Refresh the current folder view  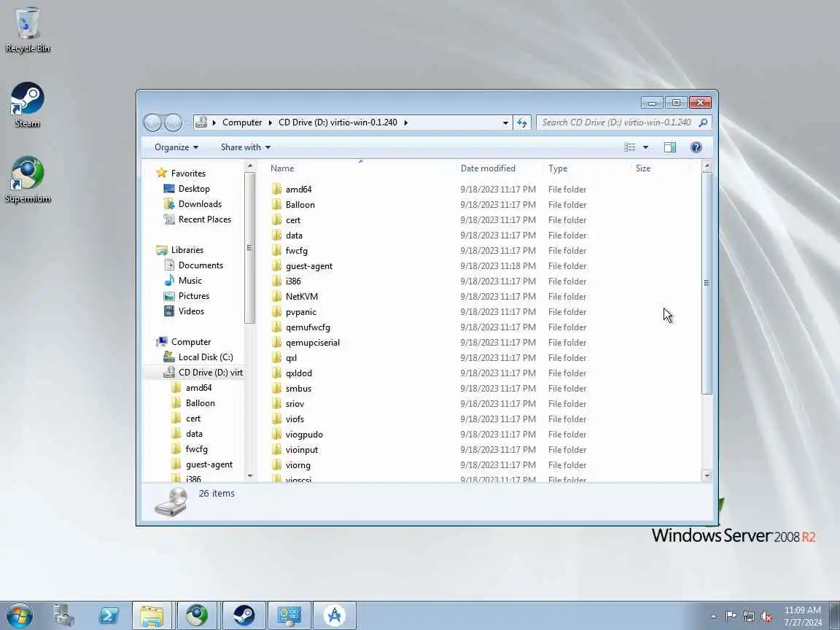[522, 122]
